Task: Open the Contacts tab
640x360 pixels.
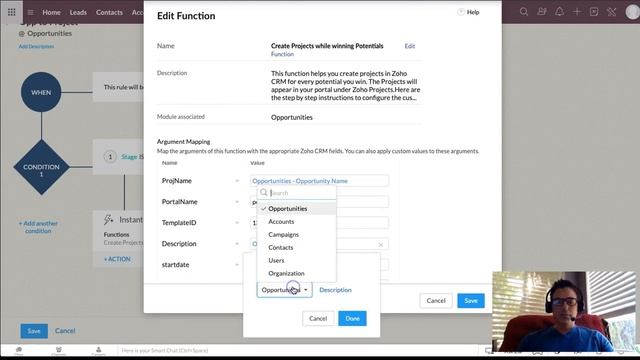Action: tap(109, 12)
